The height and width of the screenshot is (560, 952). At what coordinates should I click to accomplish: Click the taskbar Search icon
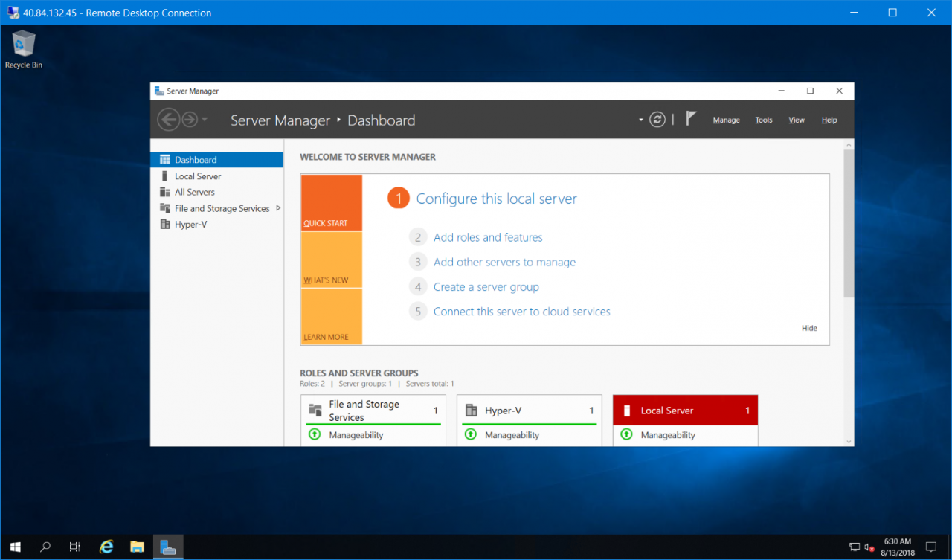[45, 547]
